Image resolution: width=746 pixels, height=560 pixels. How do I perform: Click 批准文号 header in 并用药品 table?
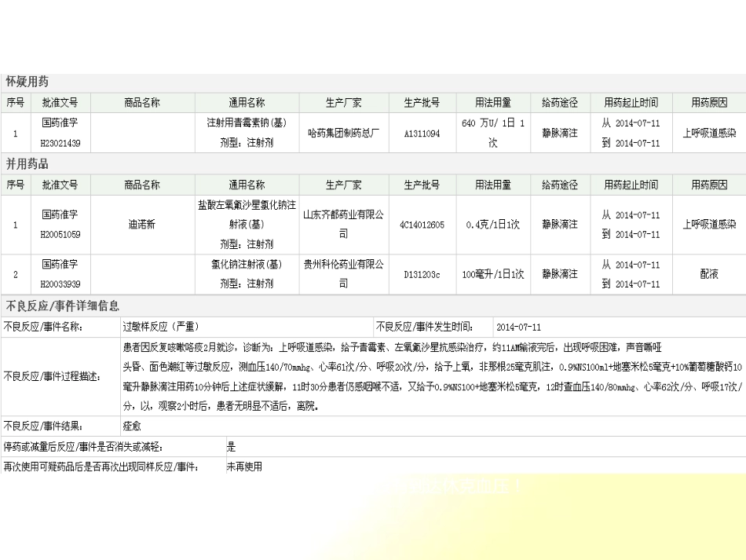point(60,185)
